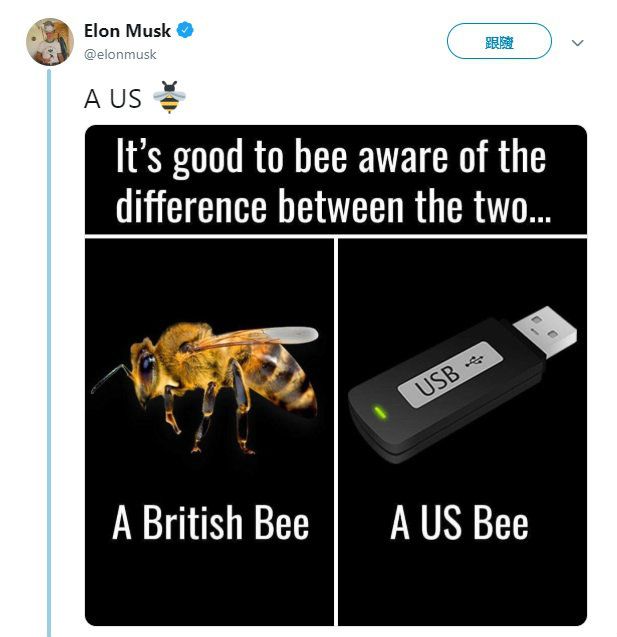
Task: Expand the tweet options chevron menu
Action: coord(577,42)
